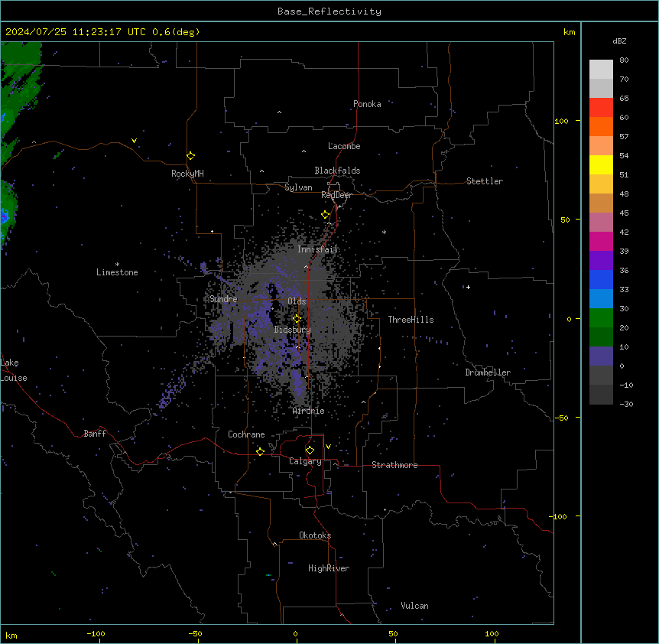The image size is (659, 644).
Task: Click the ThreeHills label
Action: (x=411, y=320)
